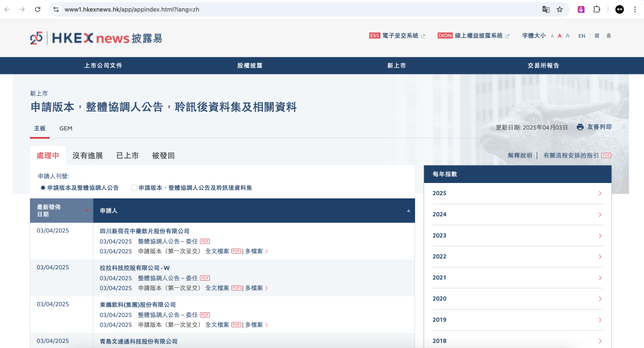
Task: Click the HKEXnews 披露易 logo
Action: click(95, 38)
